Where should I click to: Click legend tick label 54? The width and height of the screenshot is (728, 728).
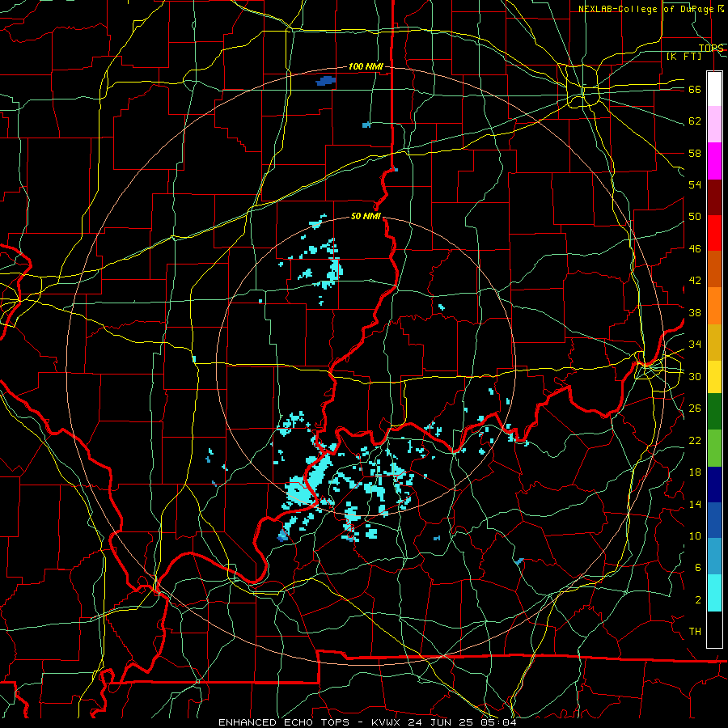coord(695,184)
